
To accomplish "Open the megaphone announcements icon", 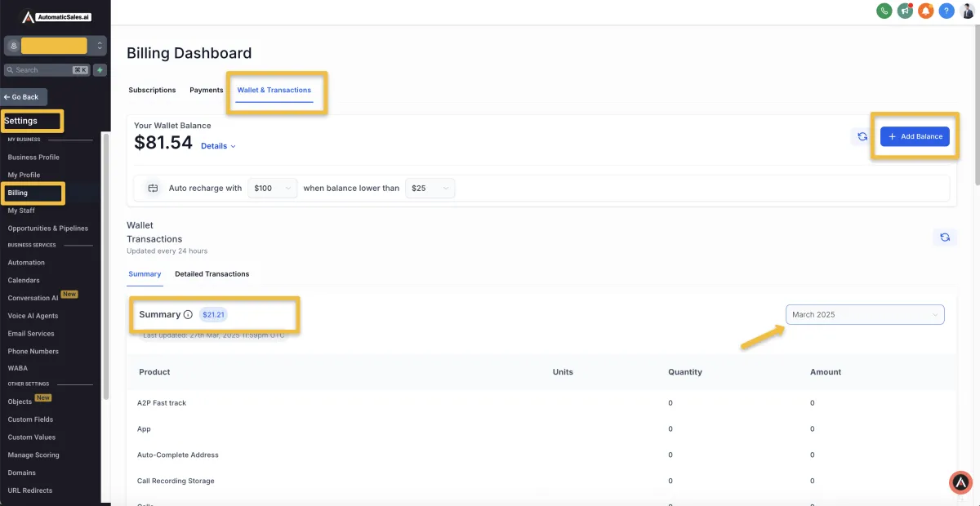I will 905,11.
